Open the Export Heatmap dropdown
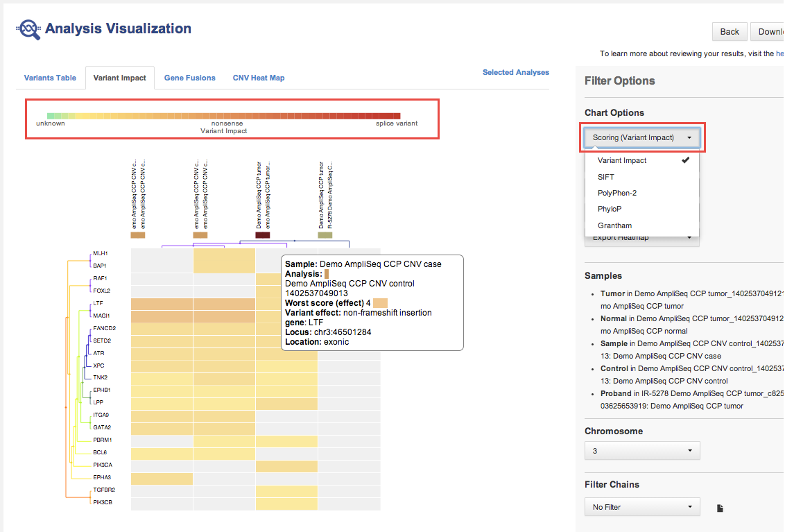This screenshot has width=785, height=532. [x=642, y=239]
